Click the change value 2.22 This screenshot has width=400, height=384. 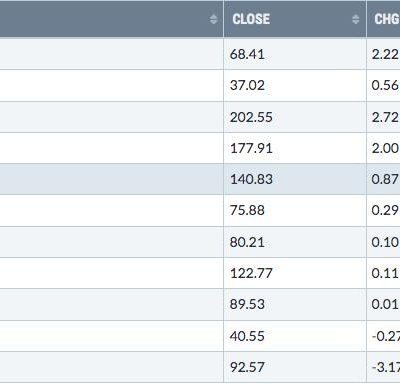pyautogui.click(x=385, y=54)
